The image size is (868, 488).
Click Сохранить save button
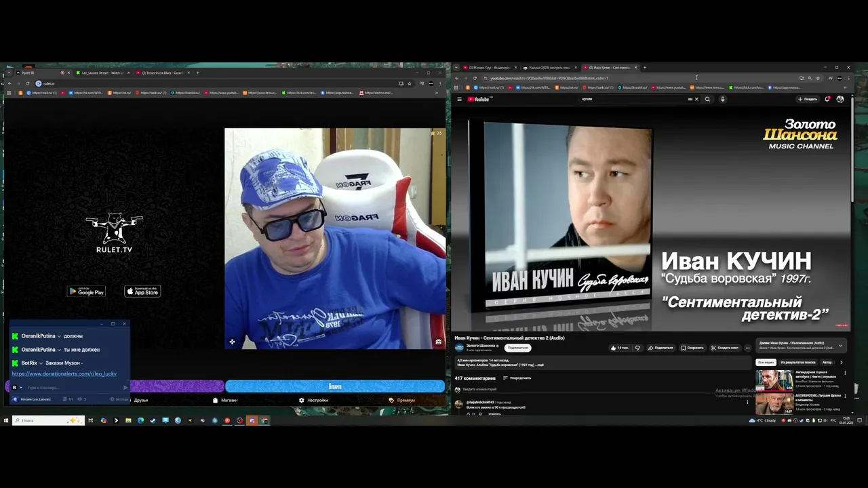pyautogui.click(x=692, y=348)
